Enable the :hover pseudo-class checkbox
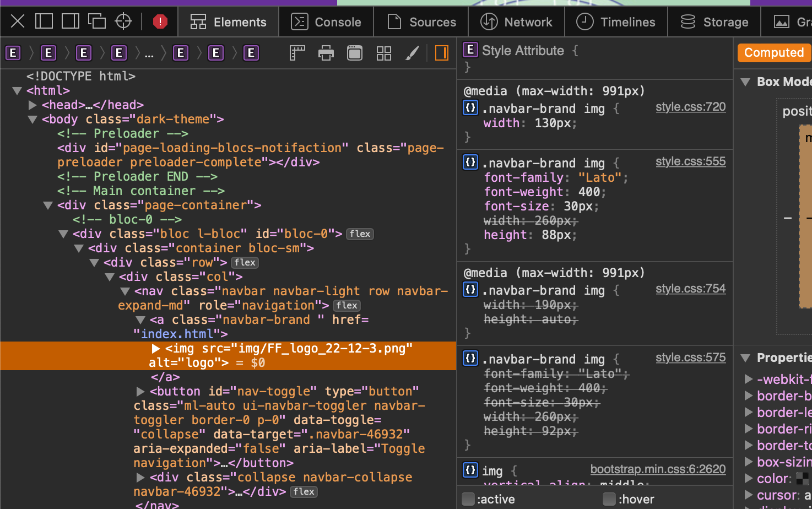 click(609, 499)
